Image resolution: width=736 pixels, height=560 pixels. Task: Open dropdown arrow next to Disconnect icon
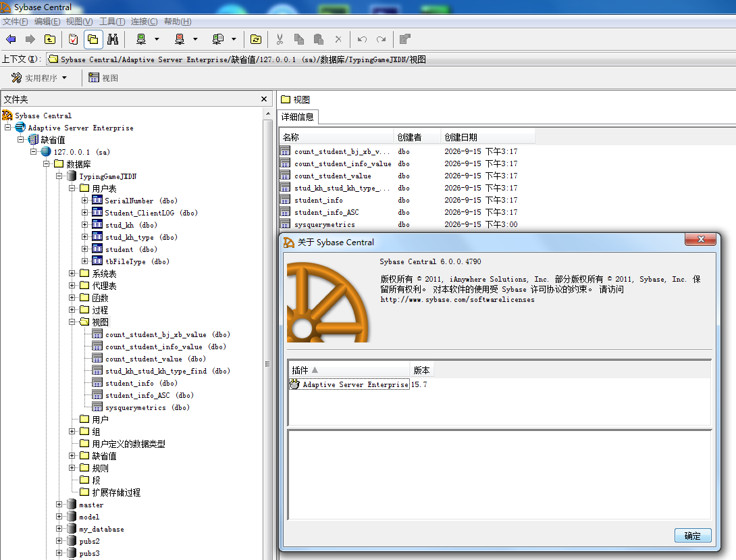[195, 39]
